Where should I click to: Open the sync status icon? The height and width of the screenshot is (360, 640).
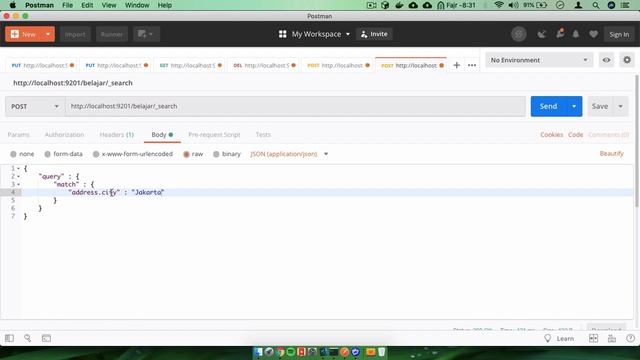519,34
